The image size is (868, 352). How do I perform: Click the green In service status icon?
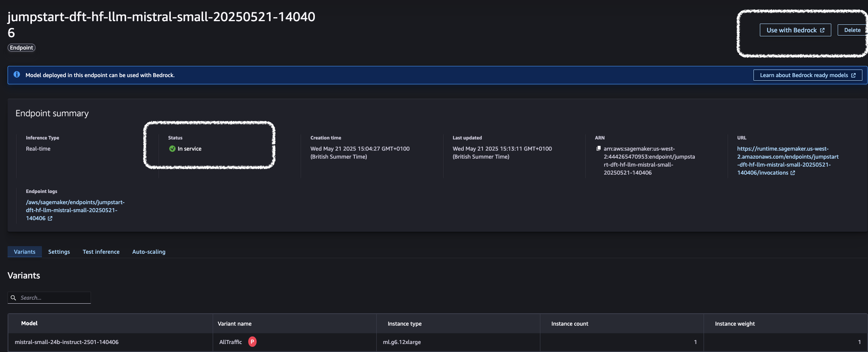click(172, 149)
